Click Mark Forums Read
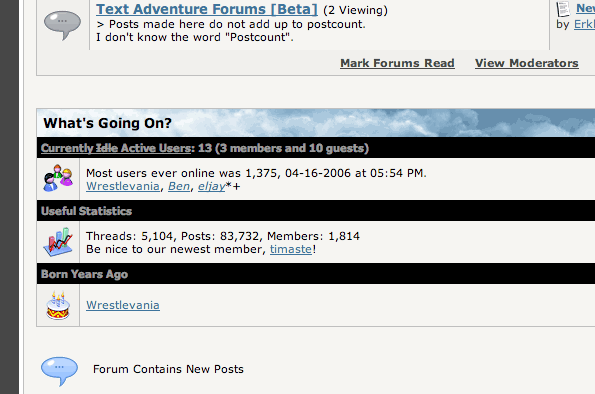The height and width of the screenshot is (394, 595). tap(397, 63)
